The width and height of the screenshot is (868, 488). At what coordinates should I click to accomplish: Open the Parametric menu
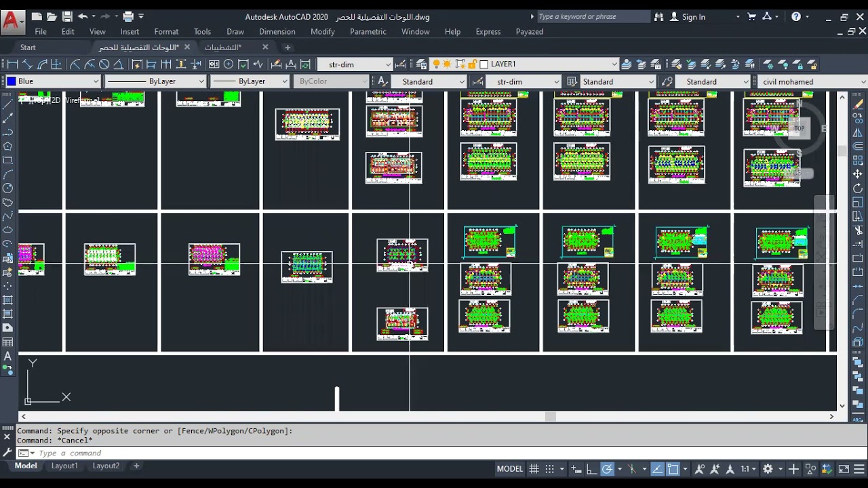[x=368, y=32]
